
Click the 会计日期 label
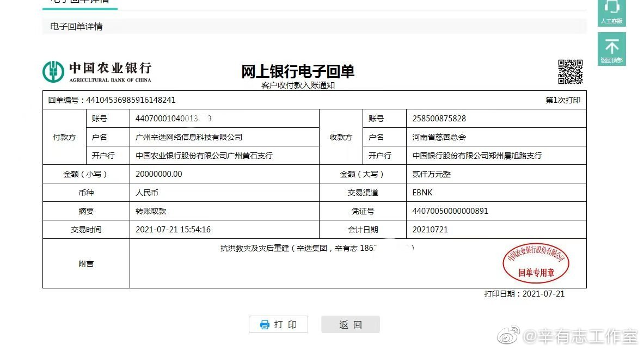coord(363,230)
